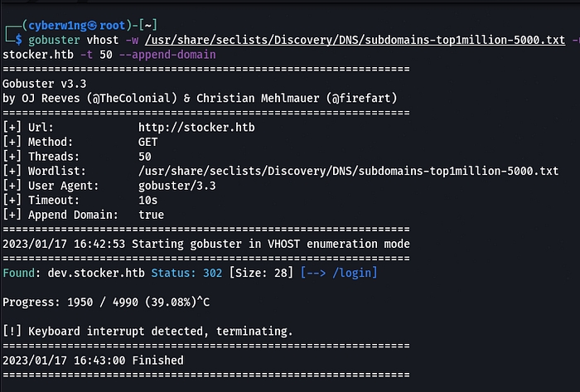The height and width of the screenshot is (392, 580).
Task: Click the GET method value
Action: 149,142
